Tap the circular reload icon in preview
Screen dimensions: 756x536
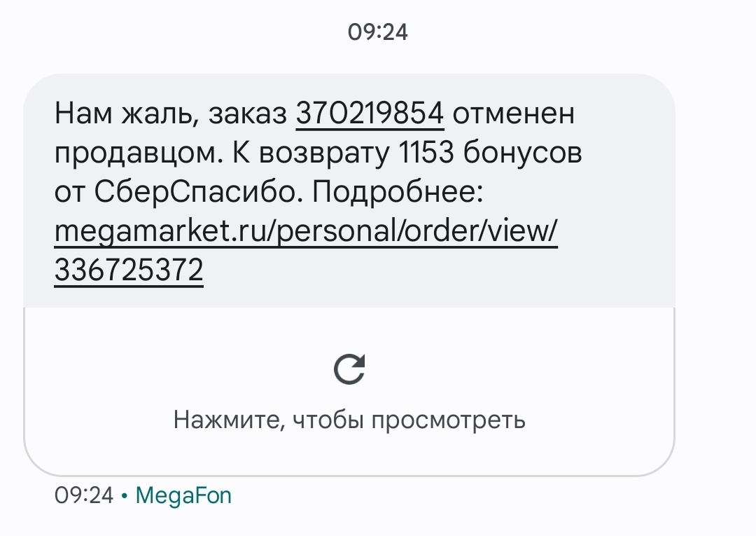pyautogui.click(x=349, y=370)
